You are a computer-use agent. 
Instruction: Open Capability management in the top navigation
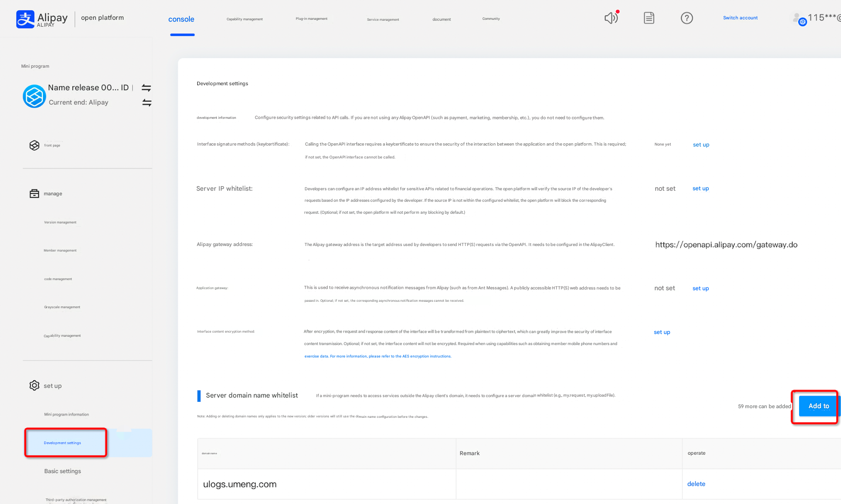pos(245,19)
